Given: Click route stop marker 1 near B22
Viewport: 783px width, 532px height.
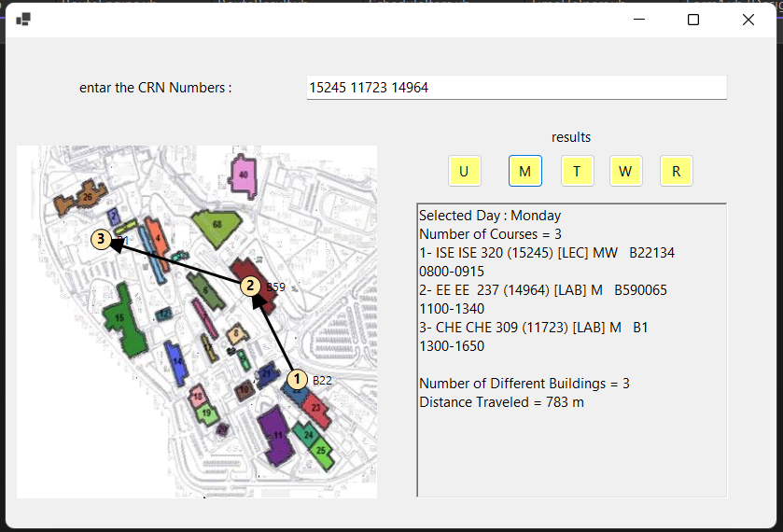Looking at the screenshot, I should pyautogui.click(x=297, y=379).
